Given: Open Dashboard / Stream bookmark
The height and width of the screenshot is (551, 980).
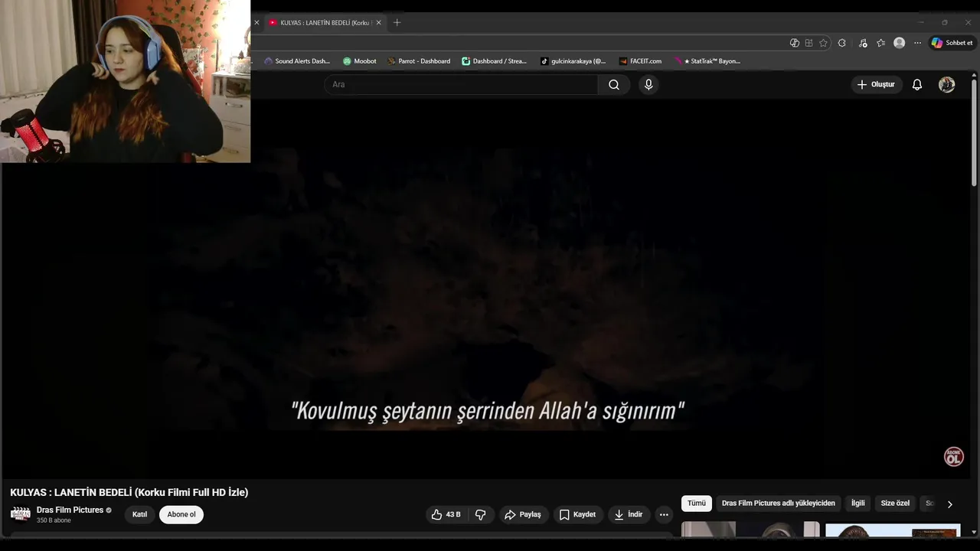Looking at the screenshot, I should (x=494, y=61).
